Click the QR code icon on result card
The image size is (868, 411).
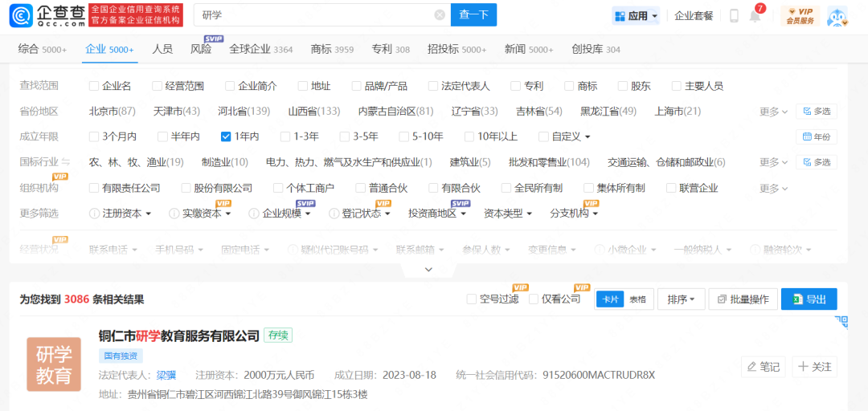pos(841,322)
